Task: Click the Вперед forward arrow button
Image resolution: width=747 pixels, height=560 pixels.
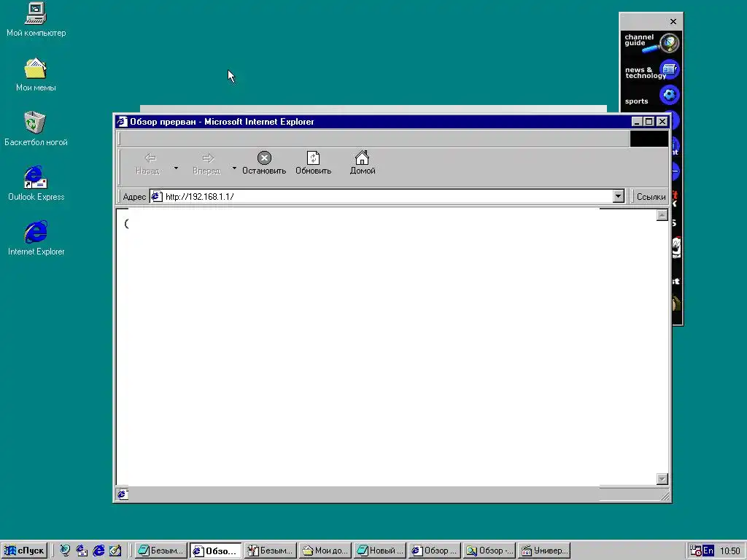Action: pos(206,163)
